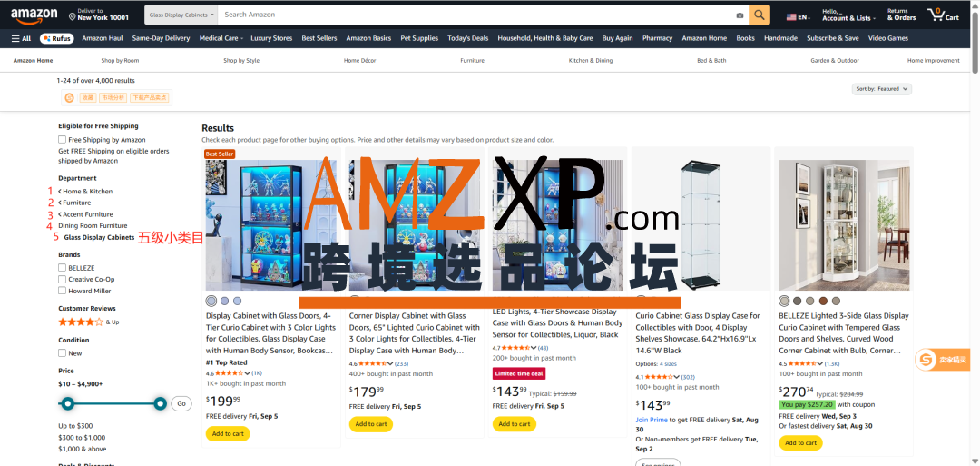The image size is (980, 466).
Task: Open the EN language selector
Action: pos(799,17)
